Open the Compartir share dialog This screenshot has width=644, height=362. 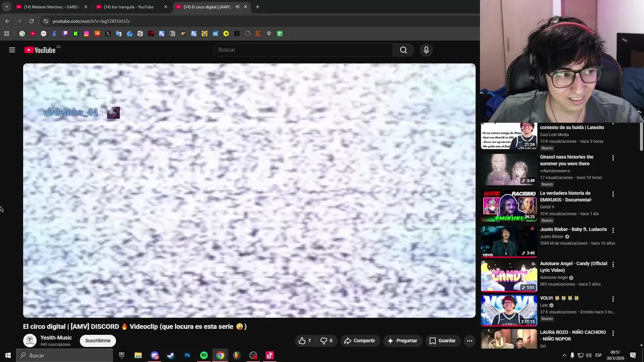pyautogui.click(x=359, y=340)
